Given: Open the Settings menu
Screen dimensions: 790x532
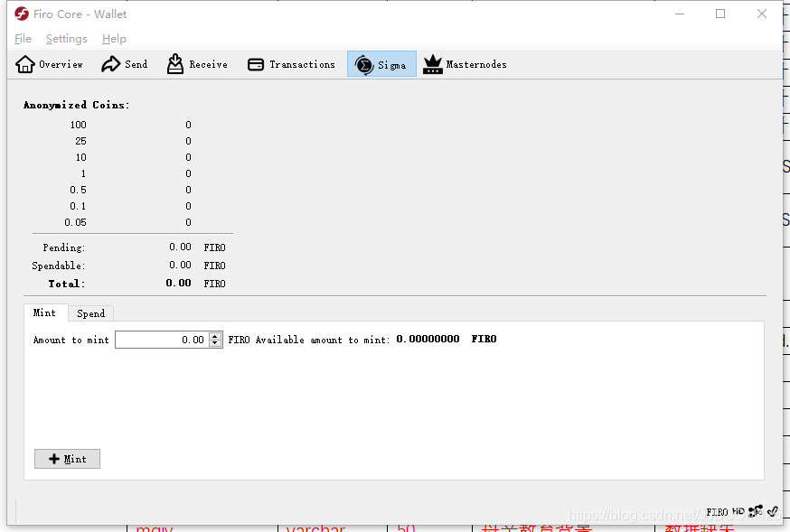Looking at the screenshot, I should tap(67, 39).
